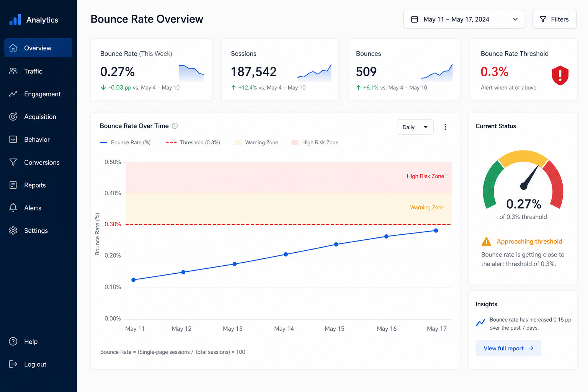Click the Approaching threshold warning text
Screen dimensions: 588x392
coord(529,242)
